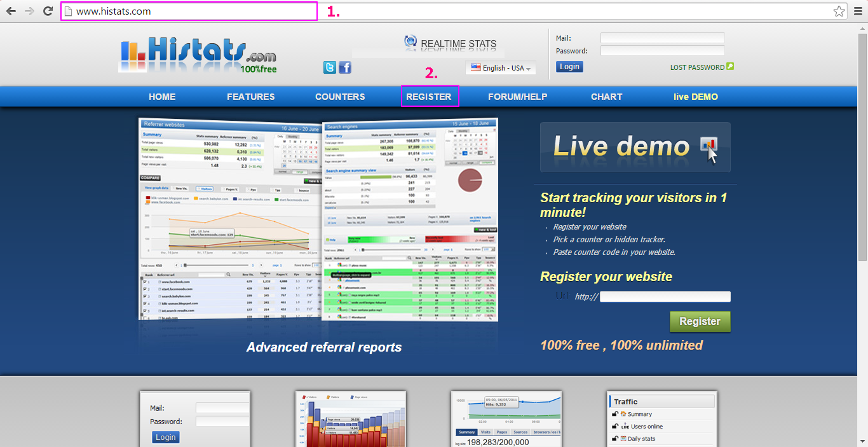Click the Live demo banner

[x=635, y=147]
